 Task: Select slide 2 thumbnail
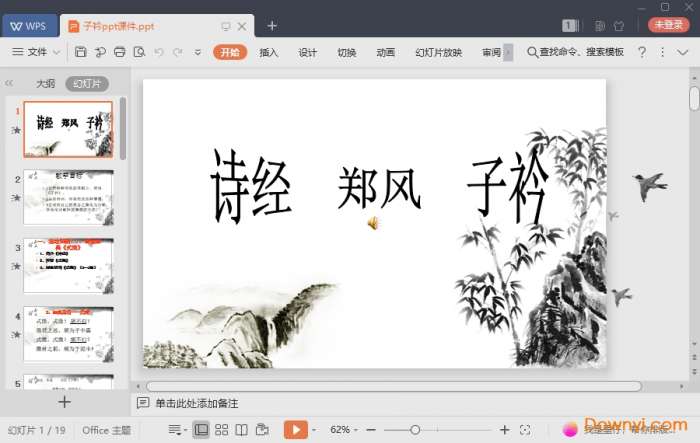click(68, 197)
